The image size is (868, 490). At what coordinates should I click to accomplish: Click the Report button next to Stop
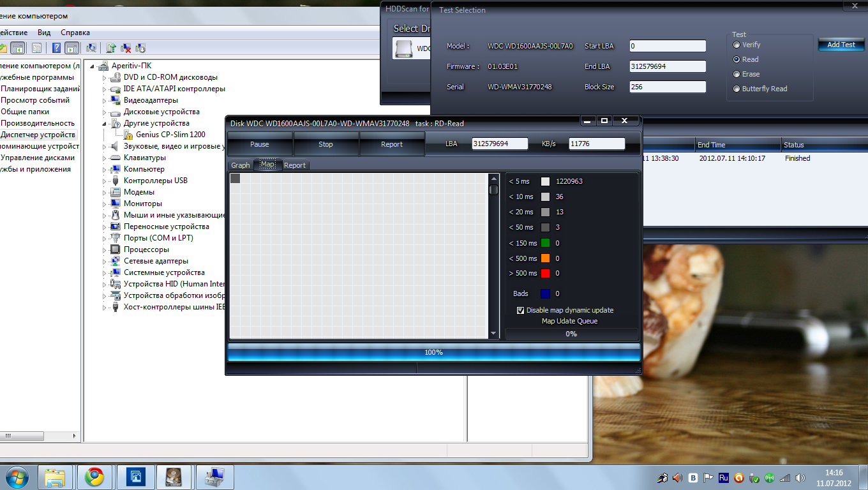coord(392,144)
